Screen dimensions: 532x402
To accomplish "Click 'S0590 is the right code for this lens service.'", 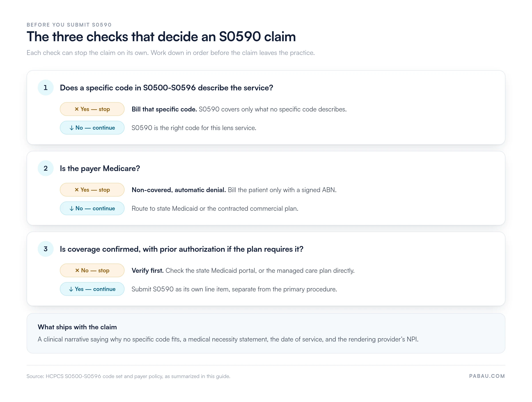I will click(194, 128).
